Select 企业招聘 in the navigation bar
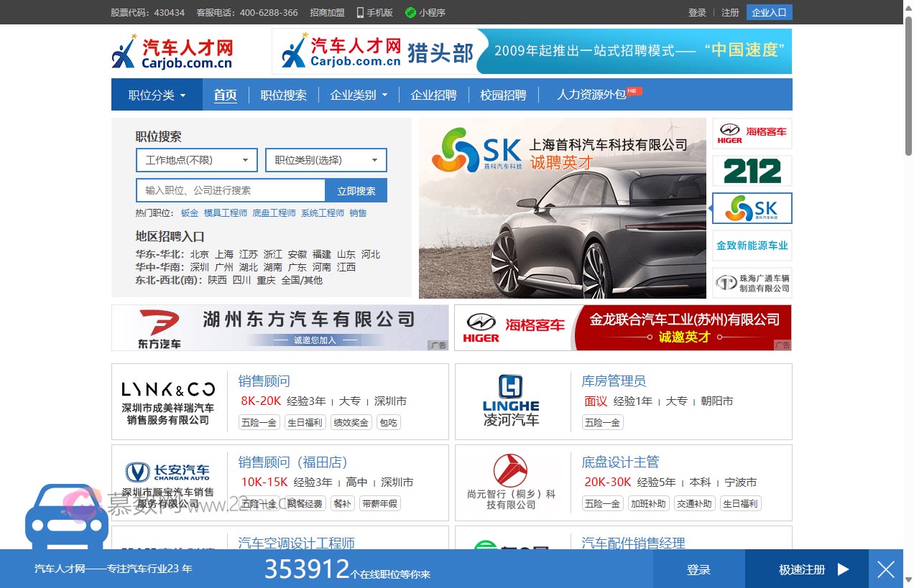This screenshot has width=914, height=588. (x=433, y=94)
